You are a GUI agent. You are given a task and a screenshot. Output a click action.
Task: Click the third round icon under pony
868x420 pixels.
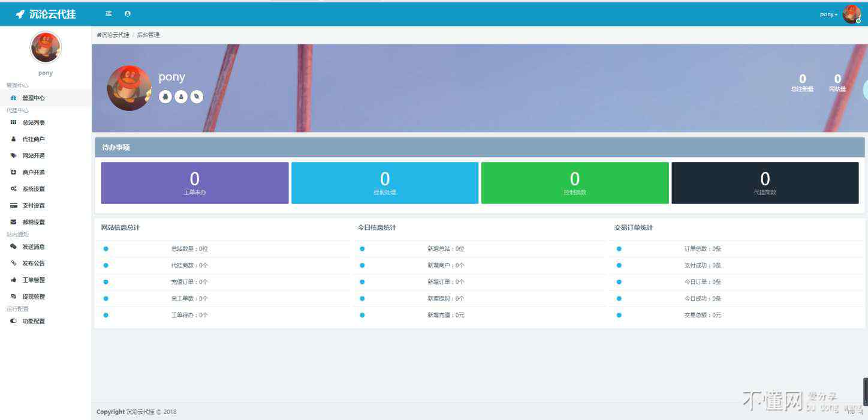click(197, 97)
